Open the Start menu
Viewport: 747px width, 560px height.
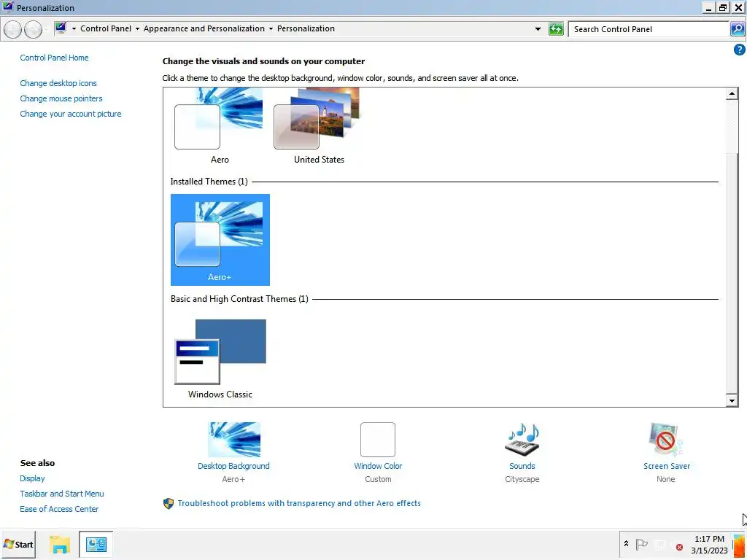pyautogui.click(x=18, y=545)
